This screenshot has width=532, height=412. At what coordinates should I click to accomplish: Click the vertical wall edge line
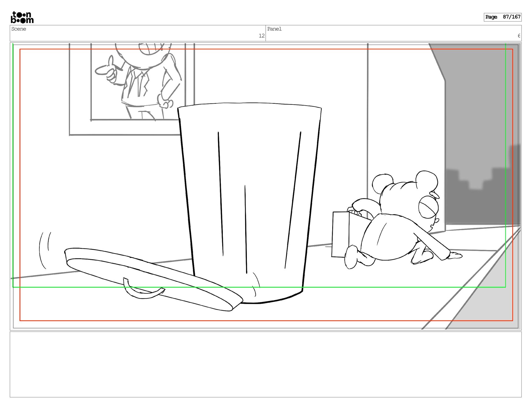coord(368,116)
